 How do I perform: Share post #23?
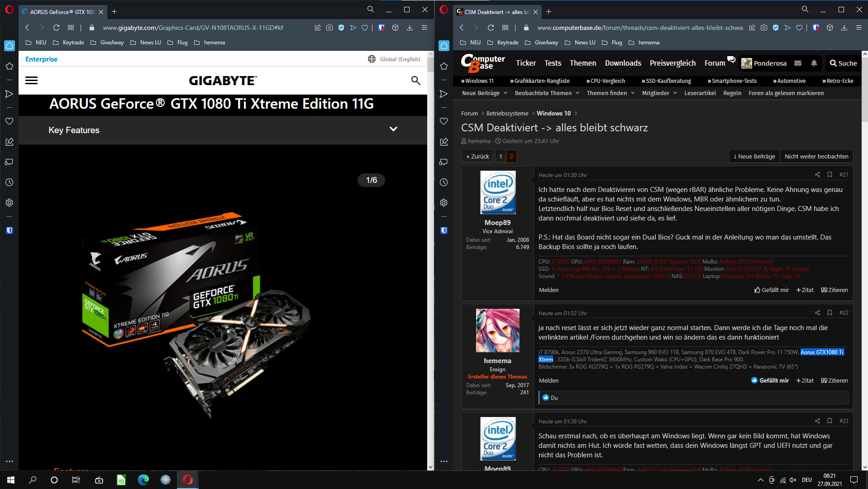pyautogui.click(x=817, y=421)
